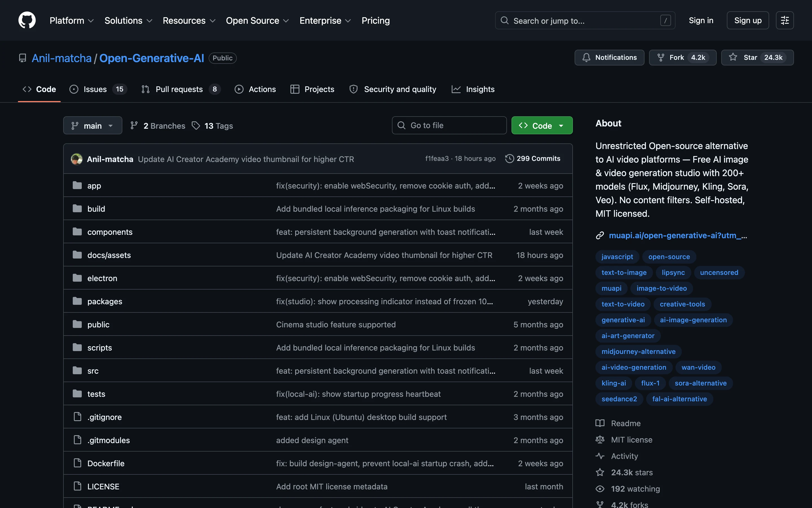
Task: Switch to the Code tab
Action: (x=39, y=89)
